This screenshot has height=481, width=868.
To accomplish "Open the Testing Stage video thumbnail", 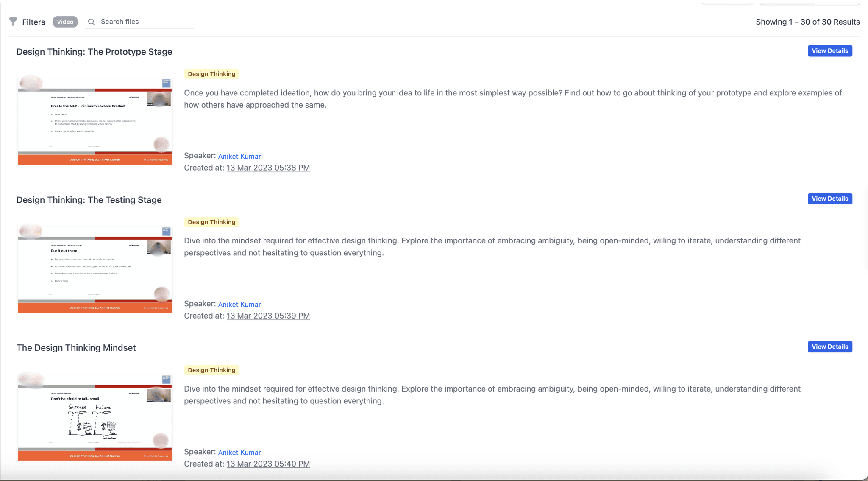I will [x=95, y=269].
